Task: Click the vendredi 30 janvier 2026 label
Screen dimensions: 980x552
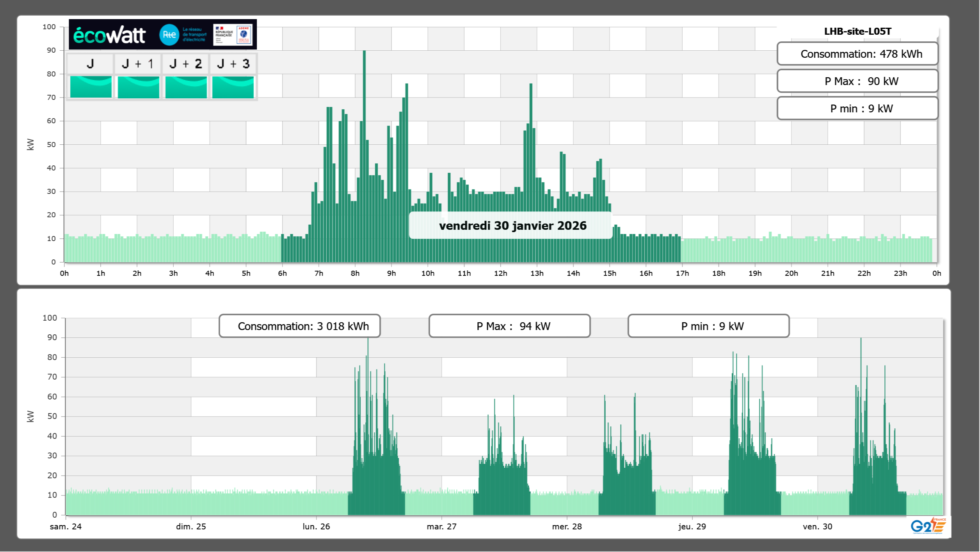Action: pyautogui.click(x=512, y=225)
